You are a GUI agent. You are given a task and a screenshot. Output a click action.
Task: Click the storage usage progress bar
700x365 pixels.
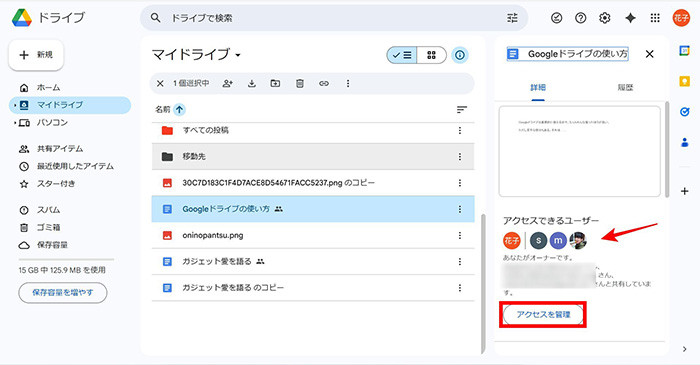click(66, 259)
